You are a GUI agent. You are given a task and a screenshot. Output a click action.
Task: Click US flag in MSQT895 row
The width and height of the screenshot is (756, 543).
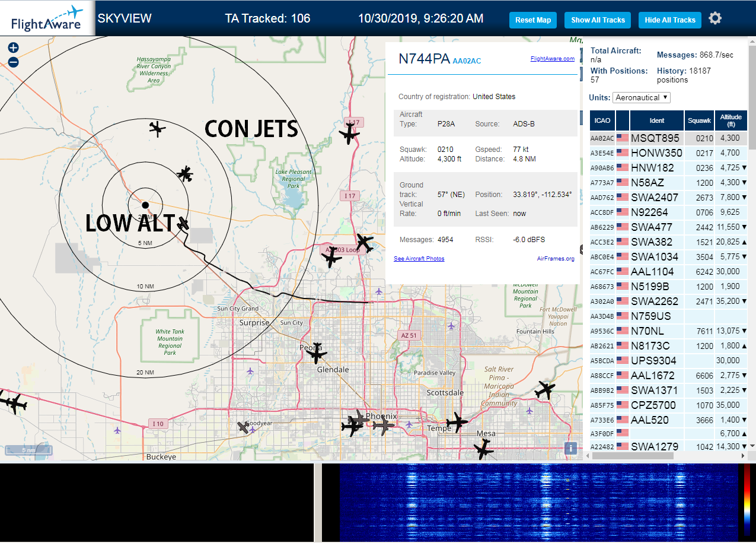coord(623,138)
